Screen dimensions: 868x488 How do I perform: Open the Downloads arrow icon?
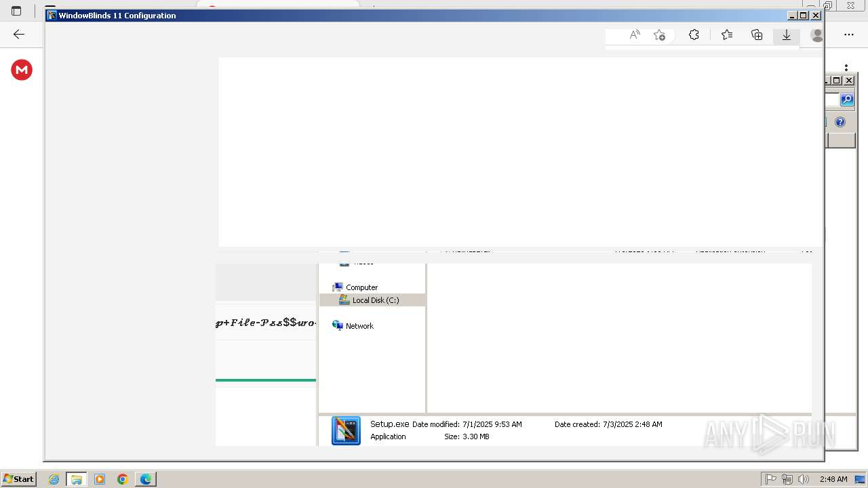coord(787,35)
